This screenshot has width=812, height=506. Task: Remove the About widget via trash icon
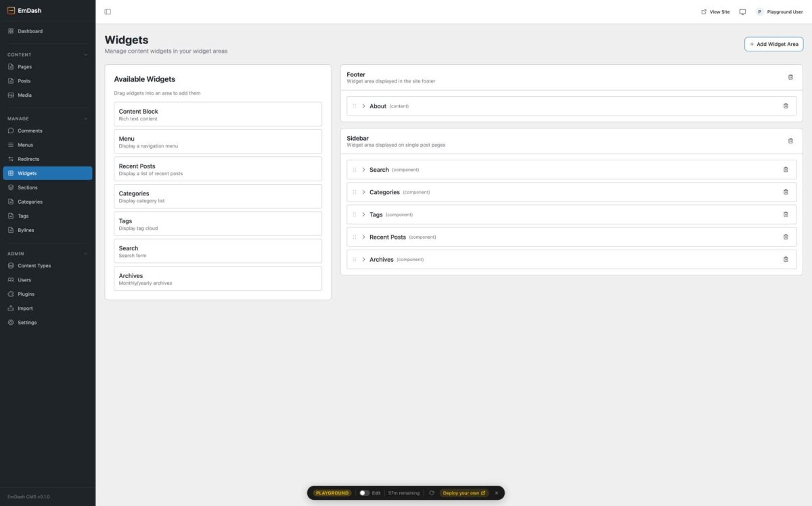coord(786,106)
